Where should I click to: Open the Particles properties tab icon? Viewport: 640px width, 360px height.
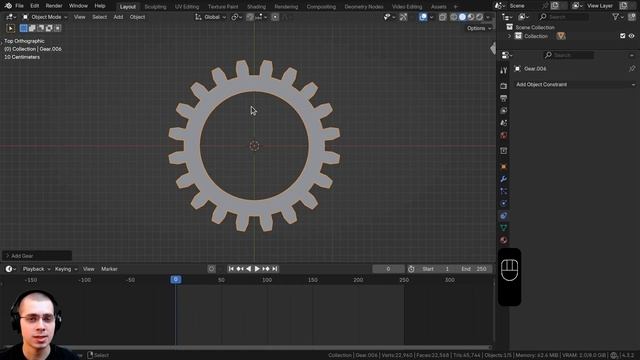(x=503, y=191)
